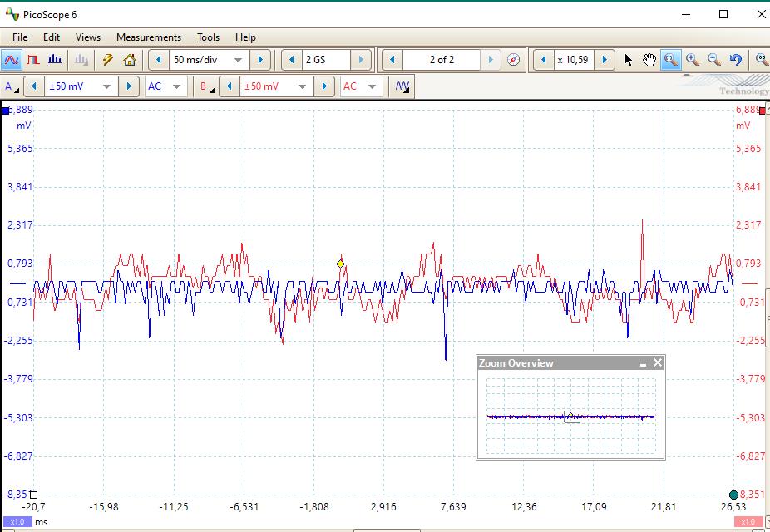Click the blue x1,0 Channel A scale button
Viewport: 770px width, 532px height.
(17, 522)
